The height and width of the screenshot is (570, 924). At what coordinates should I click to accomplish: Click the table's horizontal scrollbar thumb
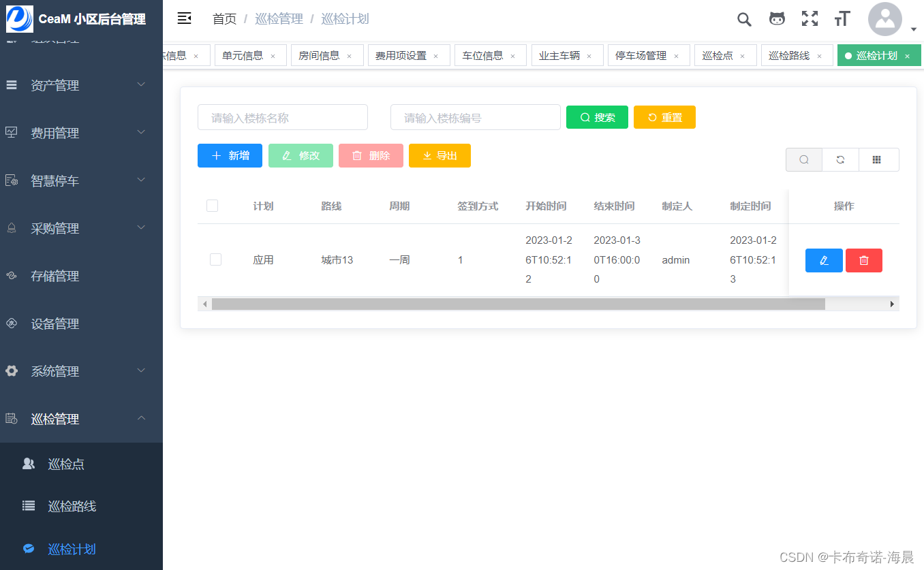click(518, 304)
